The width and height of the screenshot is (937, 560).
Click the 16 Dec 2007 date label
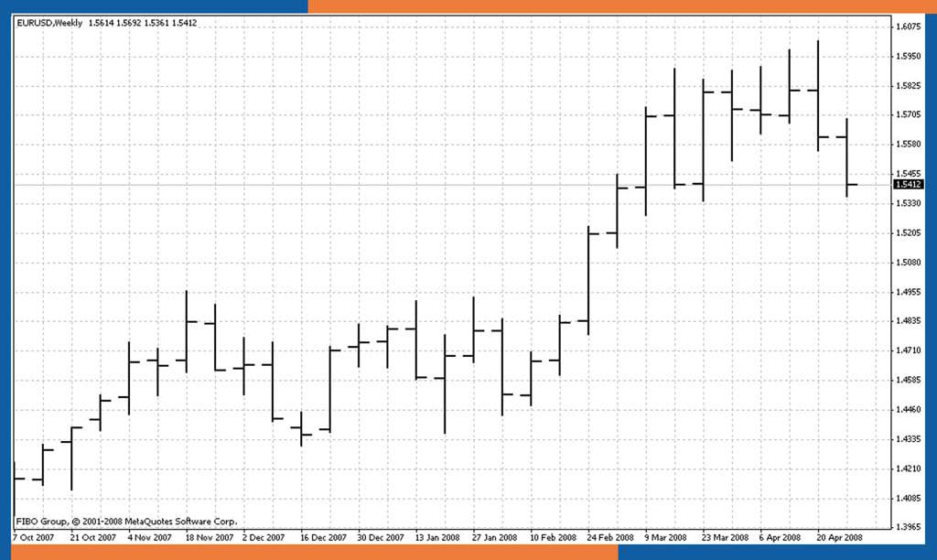click(323, 537)
